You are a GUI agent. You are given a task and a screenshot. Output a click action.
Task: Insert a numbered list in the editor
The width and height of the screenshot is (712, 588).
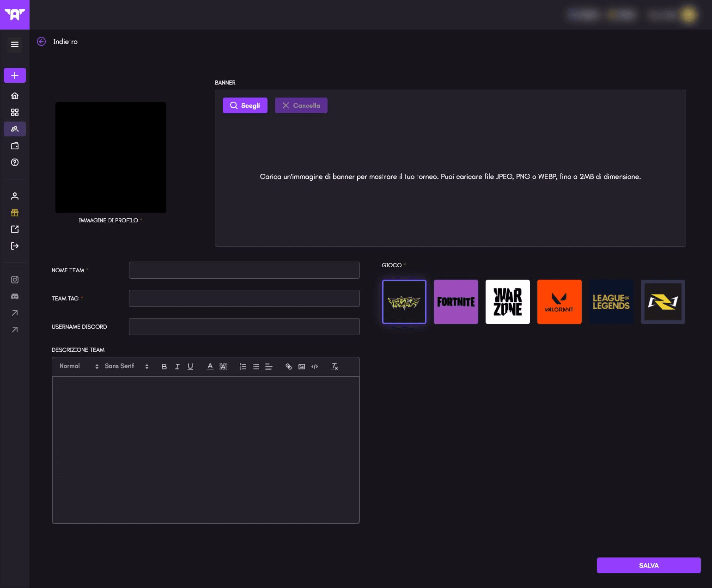click(x=243, y=367)
